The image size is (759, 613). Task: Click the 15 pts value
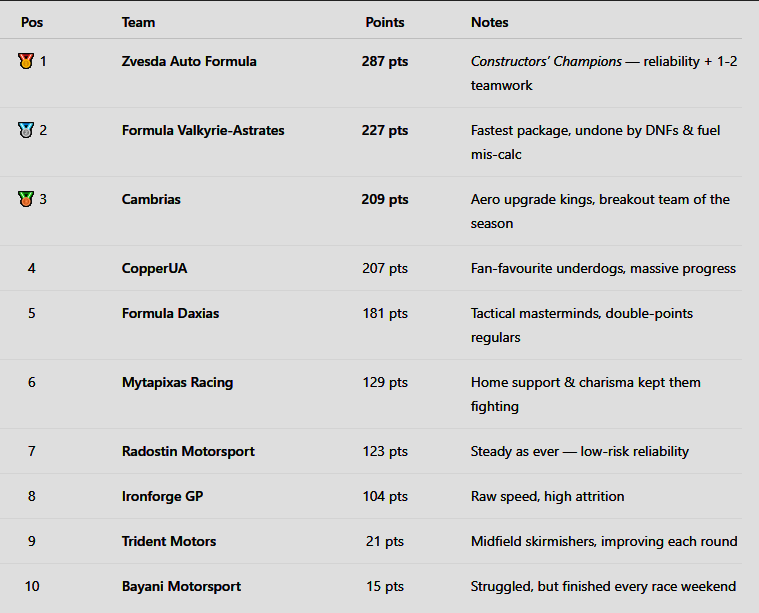click(x=385, y=586)
